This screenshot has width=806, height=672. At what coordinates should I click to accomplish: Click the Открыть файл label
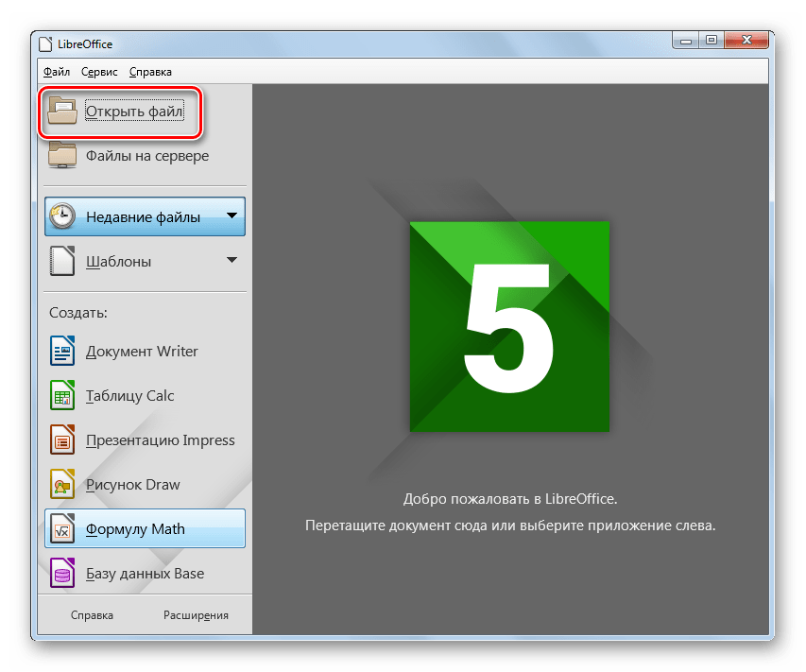click(134, 112)
